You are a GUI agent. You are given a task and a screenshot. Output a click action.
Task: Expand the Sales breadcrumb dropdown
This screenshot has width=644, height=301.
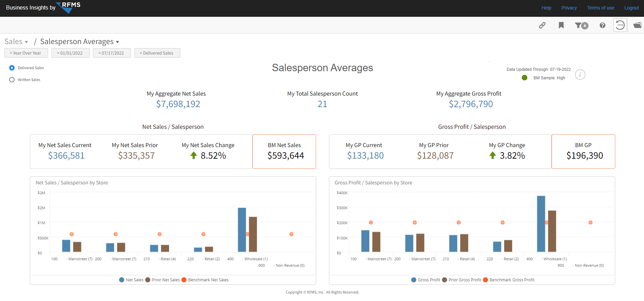tap(16, 42)
